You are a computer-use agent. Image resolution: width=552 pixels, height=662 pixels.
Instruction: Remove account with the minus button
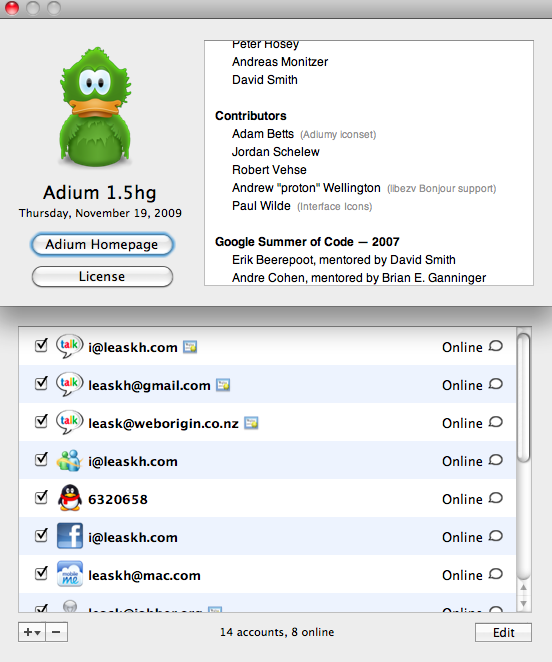click(56, 632)
